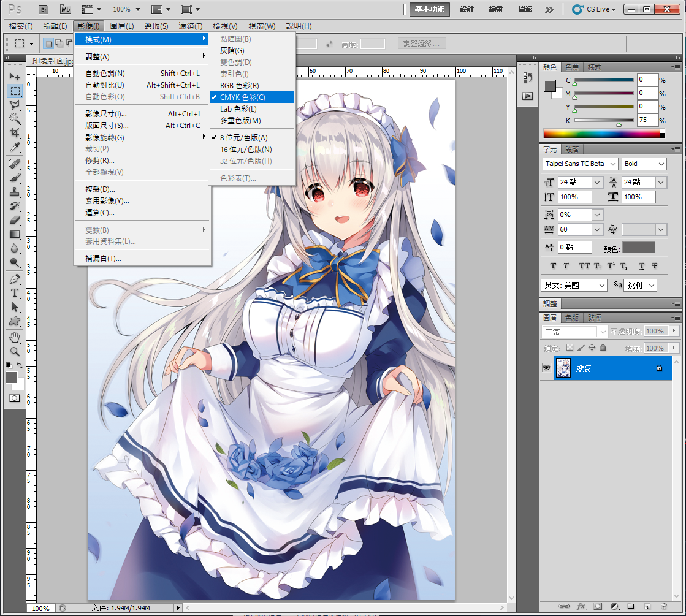Click the 背景 layer thumbnail
Screen dimensions: 686x616
coord(563,368)
